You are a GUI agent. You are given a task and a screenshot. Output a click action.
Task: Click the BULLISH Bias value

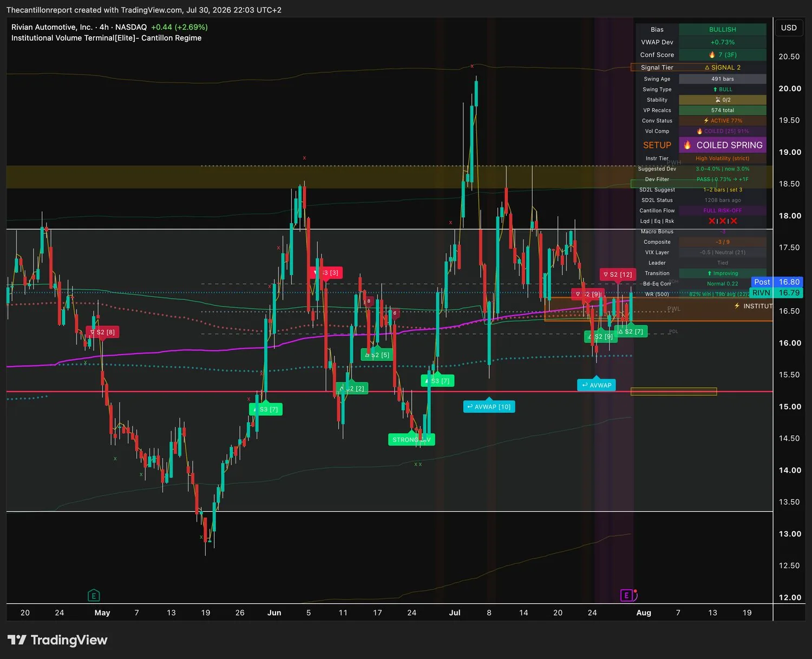pyautogui.click(x=723, y=29)
